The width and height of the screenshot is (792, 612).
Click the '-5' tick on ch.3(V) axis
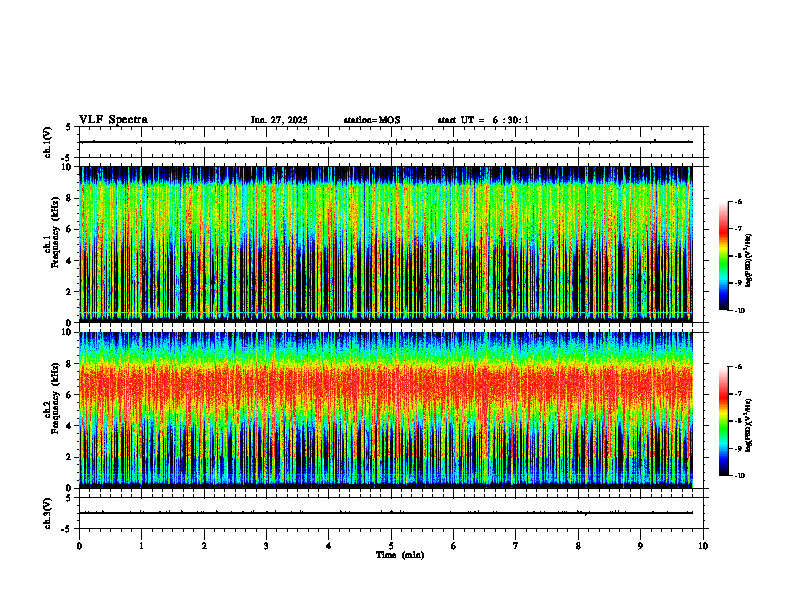[x=67, y=529]
